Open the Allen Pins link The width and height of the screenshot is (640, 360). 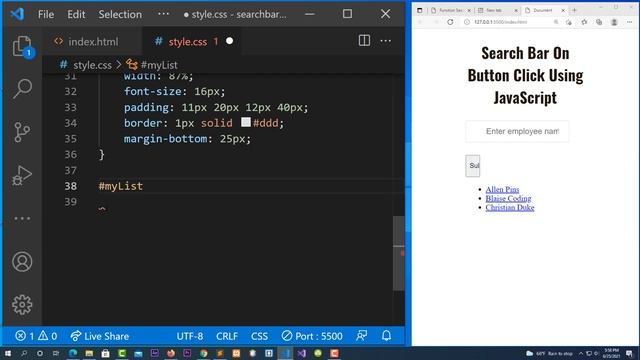click(502, 189)
